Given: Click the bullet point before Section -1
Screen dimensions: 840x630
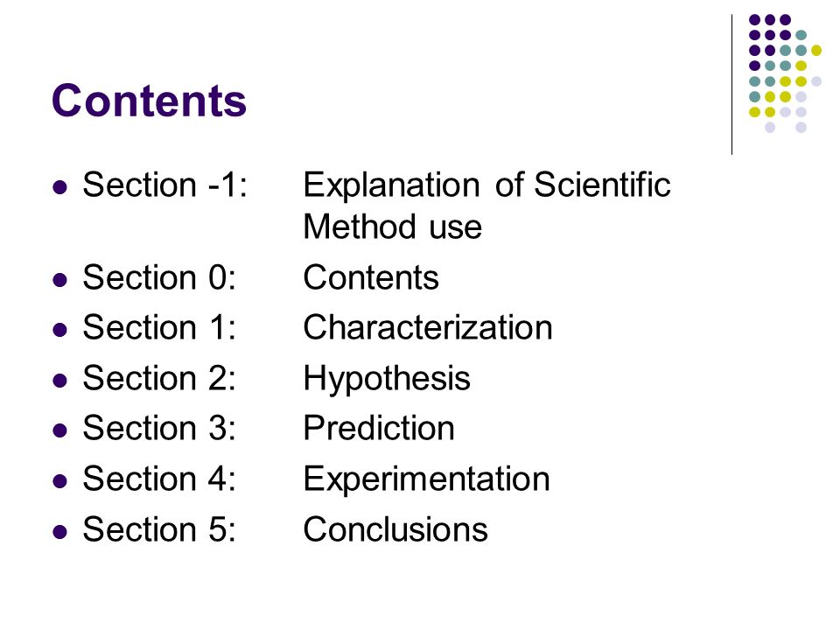Looking at the screenshot, I should tap(60, 187).
